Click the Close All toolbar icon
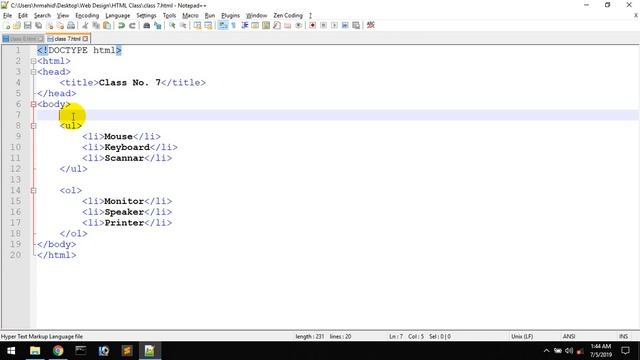The height and width of the screenshot is (360, 640). [60, 25]
